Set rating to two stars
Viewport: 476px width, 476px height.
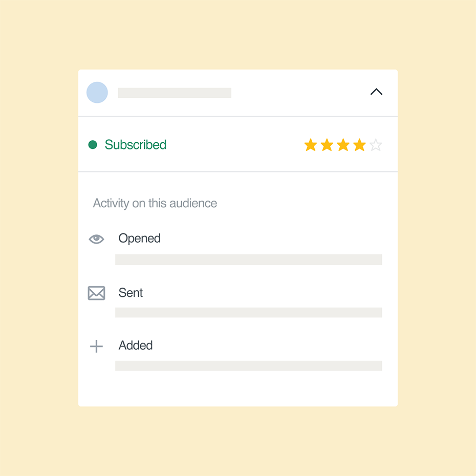pyautogui.click(x=327, y=145)
